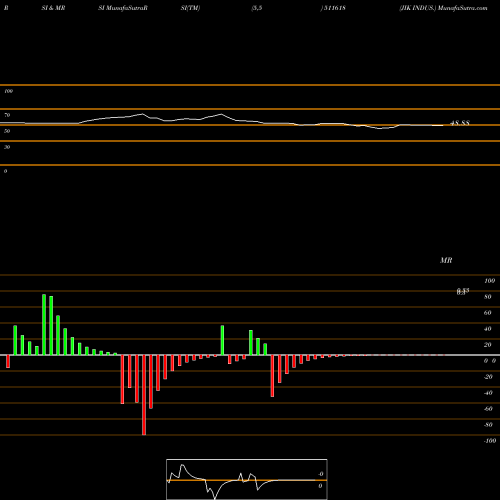Viewport: 500px width, 500px height.
Task: Click the mini overview chart thumbnail at bottom
Action: click(x=247, y=479)
